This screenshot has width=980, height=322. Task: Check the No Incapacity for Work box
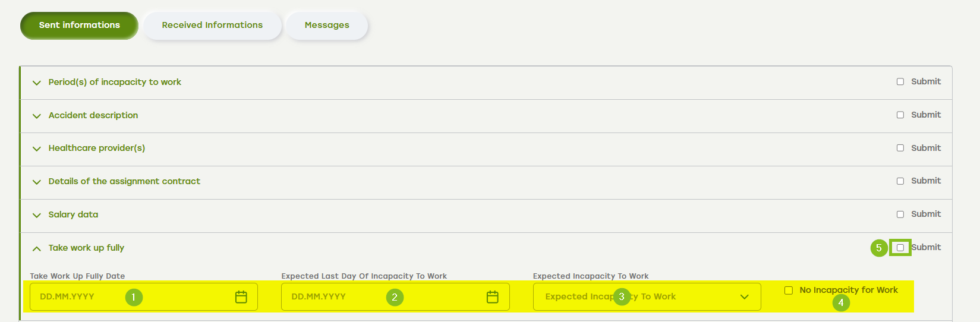789,291
